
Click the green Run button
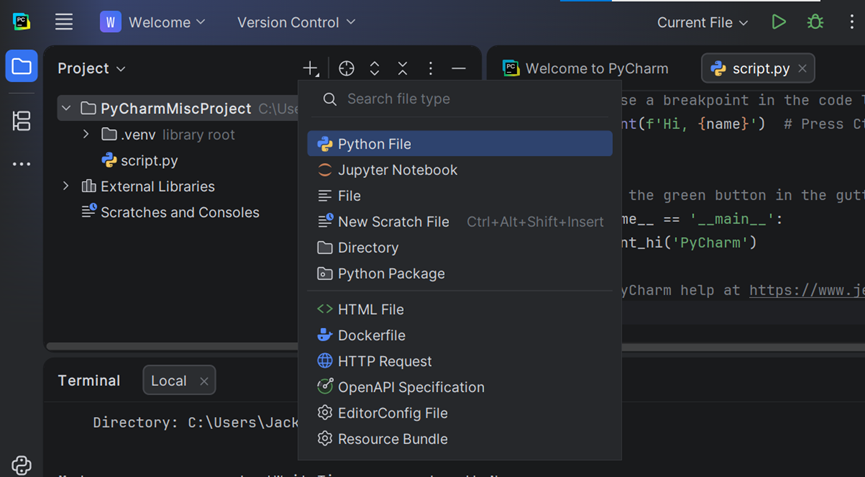779,22
